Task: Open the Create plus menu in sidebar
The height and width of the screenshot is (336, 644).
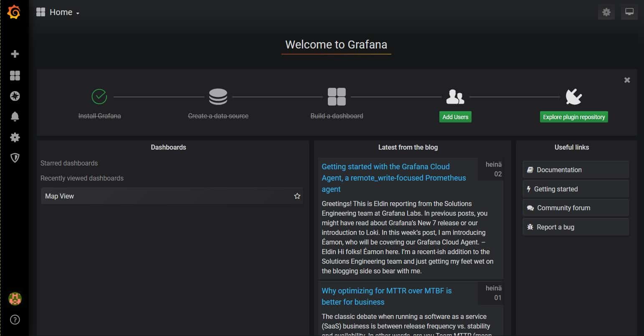Action: point(15,54)
